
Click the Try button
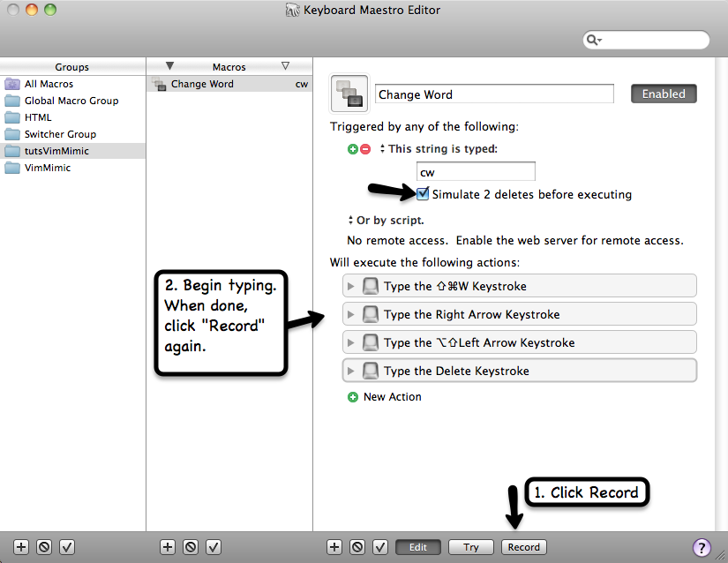pos(471,547)
